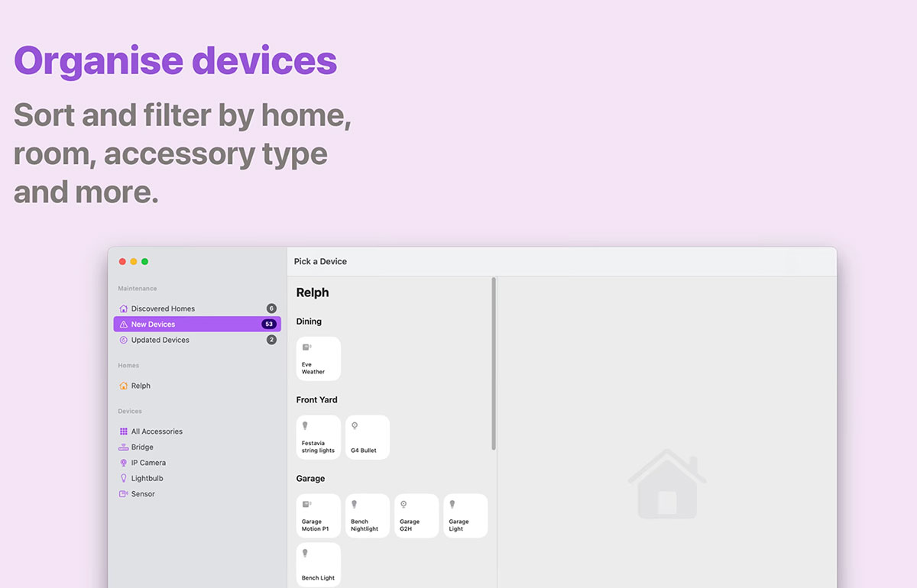Open the Eve Weather device tile
Screen dimensions: 917x588
[x=318, y=359]
